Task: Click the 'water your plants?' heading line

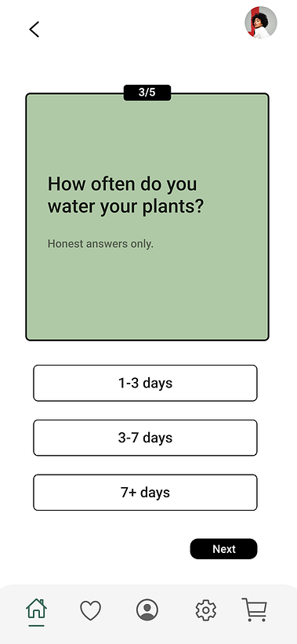Action: point(125,206)
